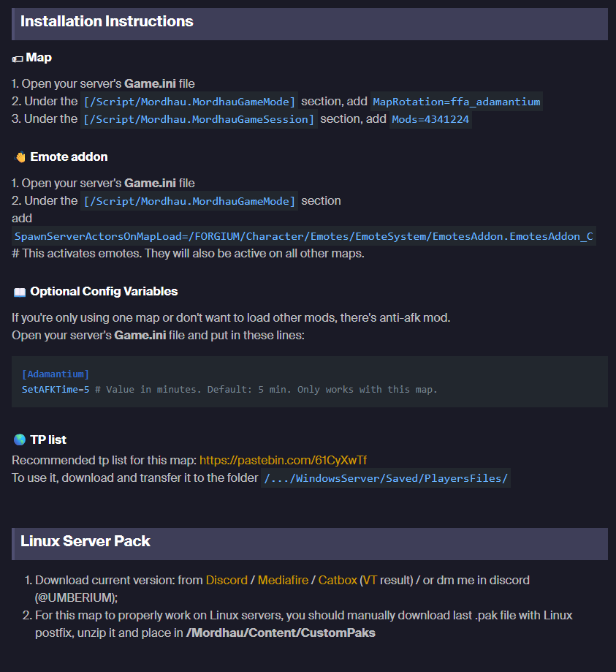Click the Linux Server Pack header

(x=85, y=542)
